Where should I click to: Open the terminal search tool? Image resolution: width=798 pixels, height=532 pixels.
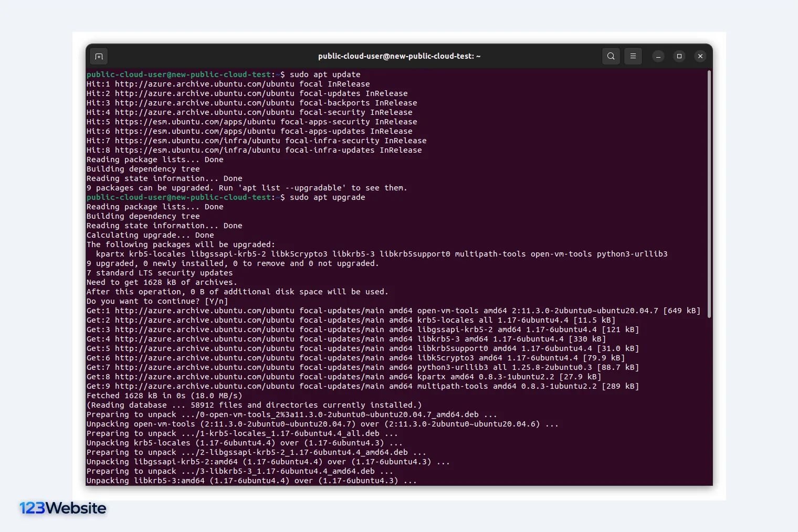tap(611, 56)
